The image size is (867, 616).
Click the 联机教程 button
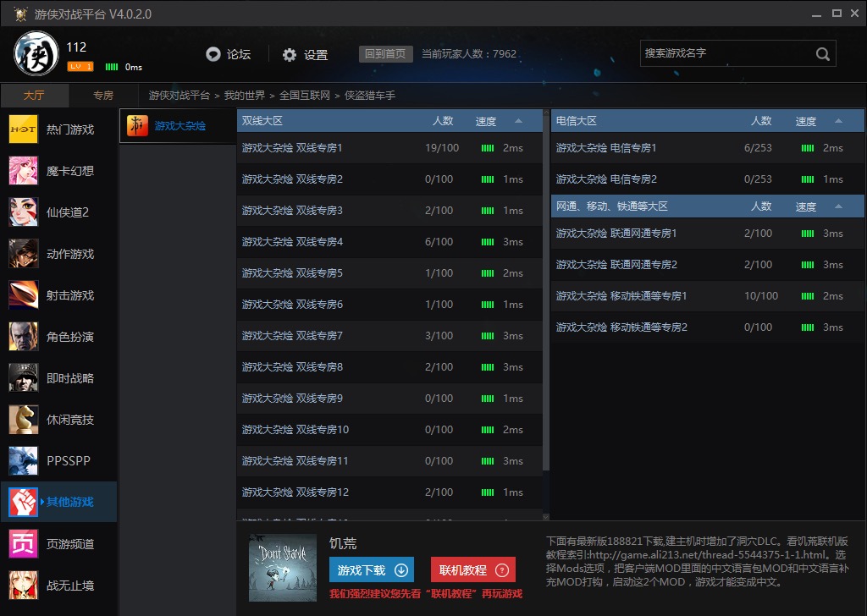473,570
